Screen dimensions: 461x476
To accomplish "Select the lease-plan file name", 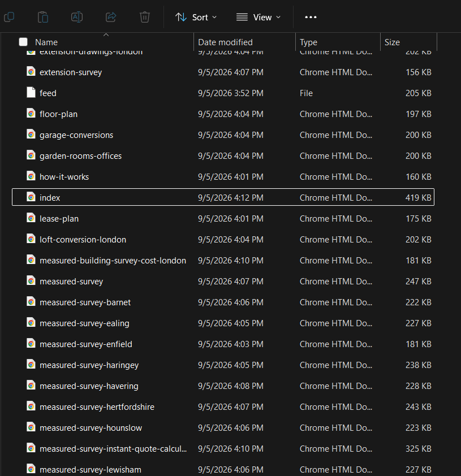I will click(59, 219).
